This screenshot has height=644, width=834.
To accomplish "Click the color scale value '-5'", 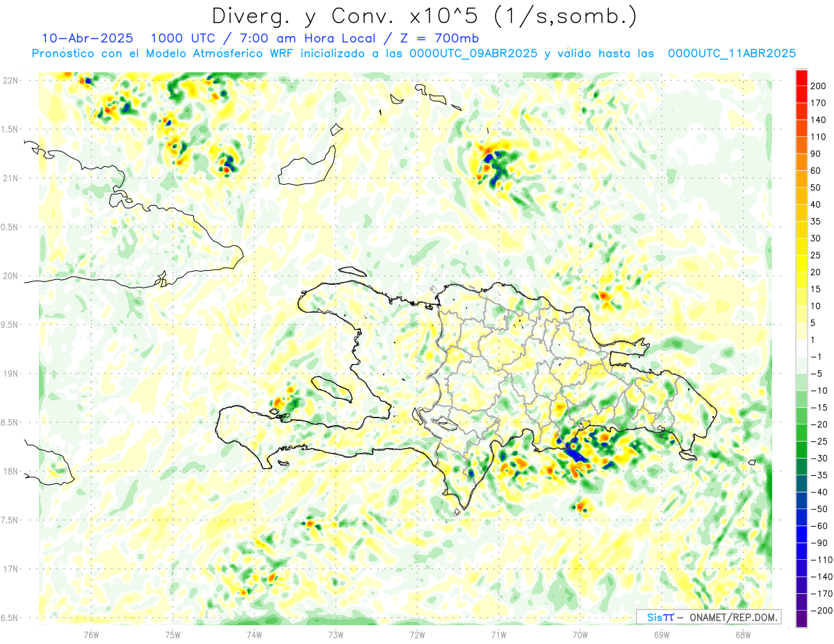I will pos(818,374).
